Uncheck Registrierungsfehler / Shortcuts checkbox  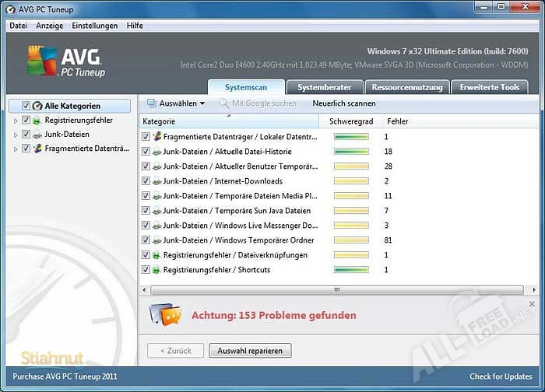(146, 270)
